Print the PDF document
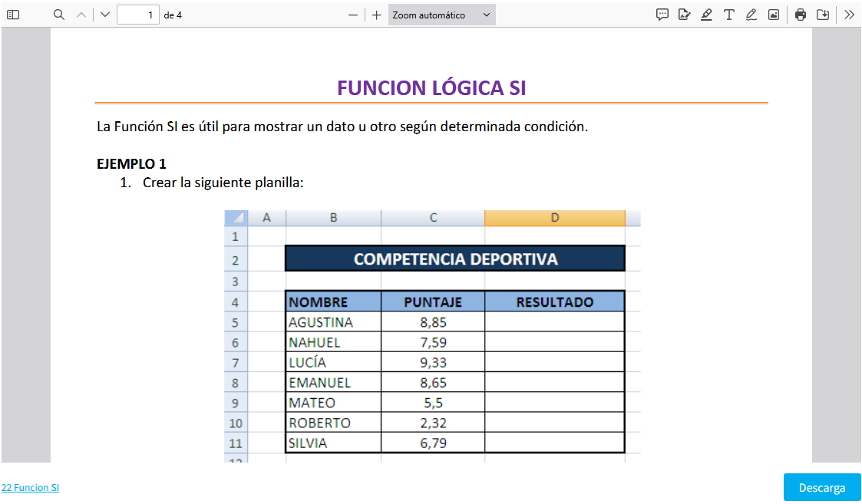Image resolution: width=862 pixels, height=504 pixels. 801,15
